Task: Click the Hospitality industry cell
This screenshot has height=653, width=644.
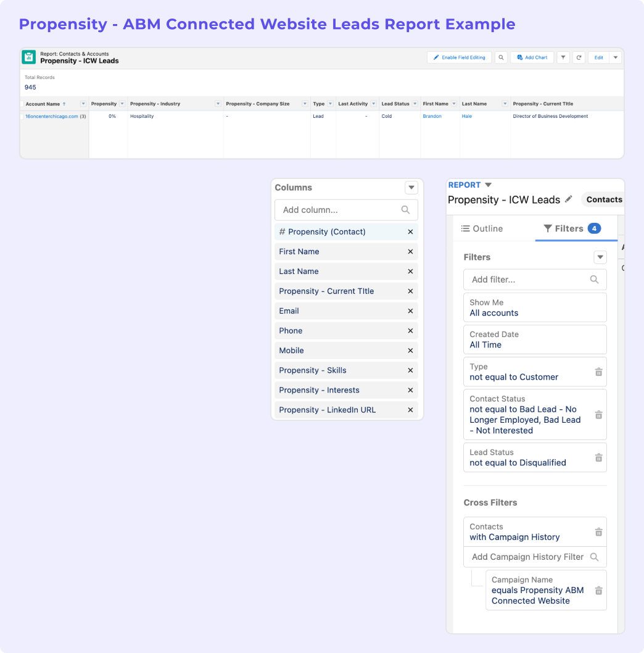Action: tap(142, 116)
